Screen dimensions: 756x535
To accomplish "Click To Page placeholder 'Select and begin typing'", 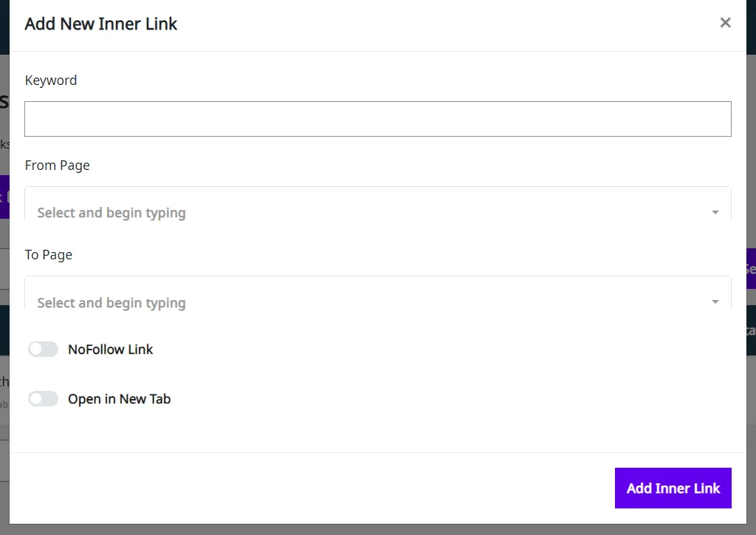I will pos(111,302).
